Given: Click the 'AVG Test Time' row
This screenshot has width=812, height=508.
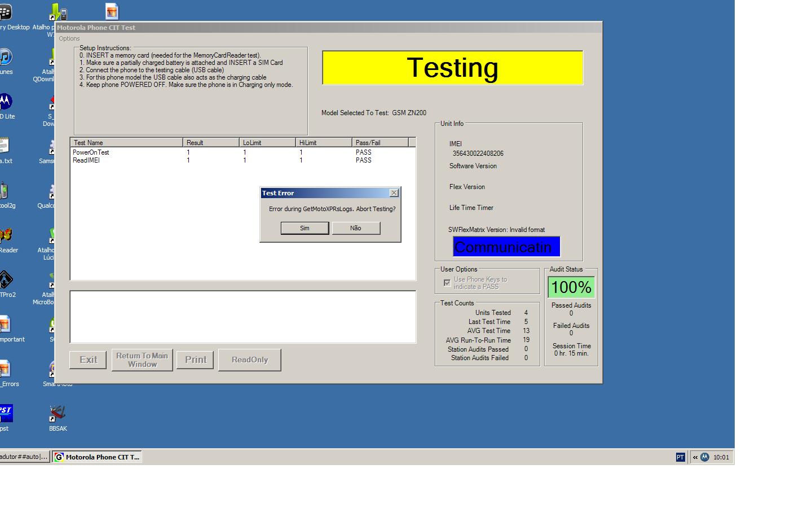Looking at the screenshot, I should [498, 331].
